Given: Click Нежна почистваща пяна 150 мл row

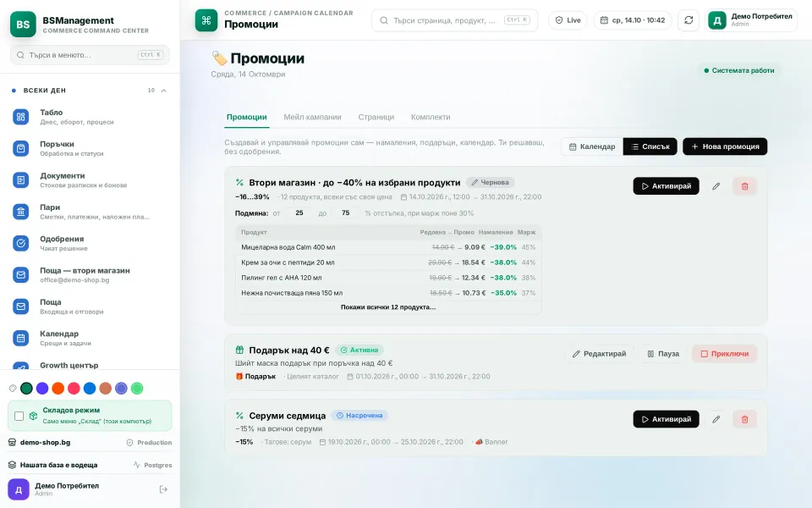Looking at the screenshot, I should coord(388,293).
